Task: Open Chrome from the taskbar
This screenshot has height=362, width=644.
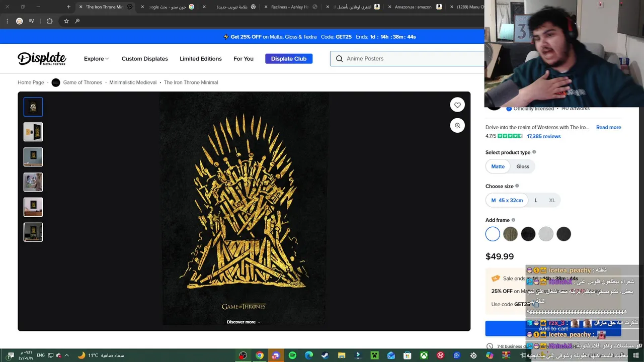Action: [x=259, y=355]
